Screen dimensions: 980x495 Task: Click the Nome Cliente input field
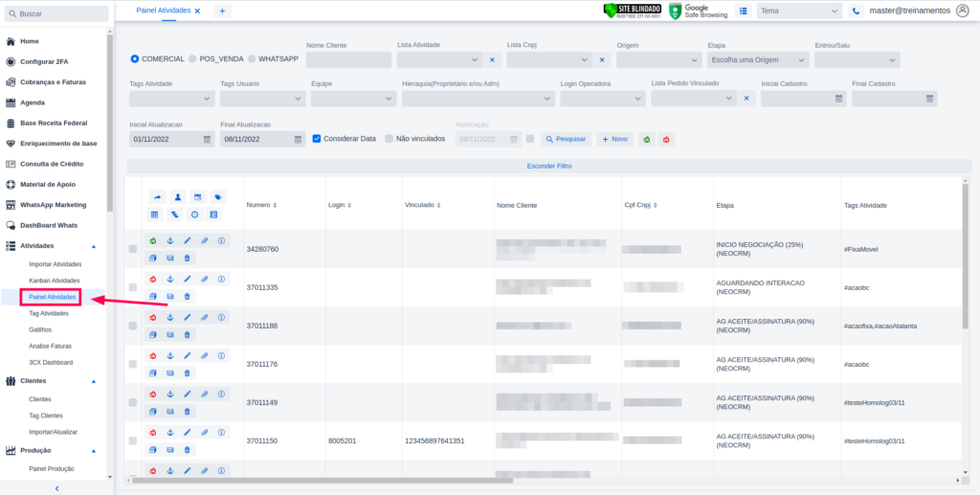(x=348, y=59)
